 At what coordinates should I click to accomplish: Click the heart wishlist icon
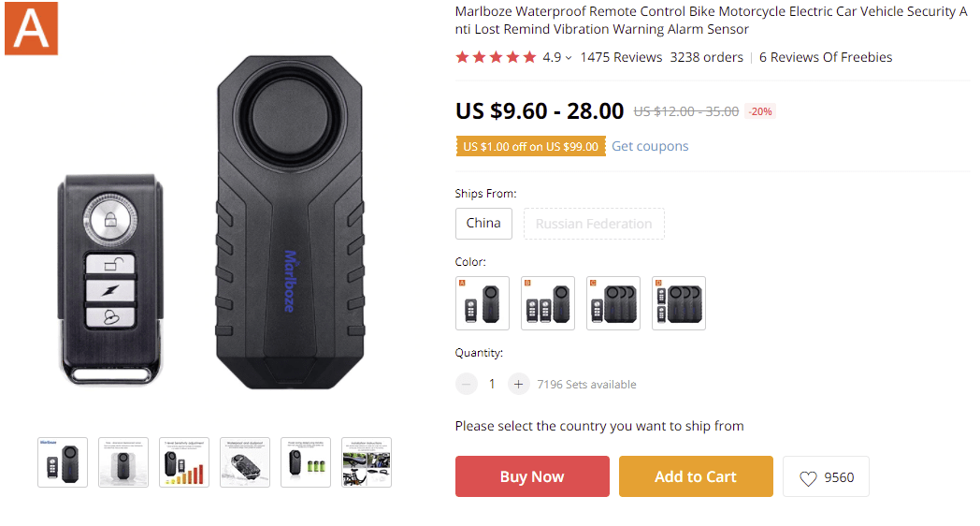pyautogui.click(x=808, y=478)
